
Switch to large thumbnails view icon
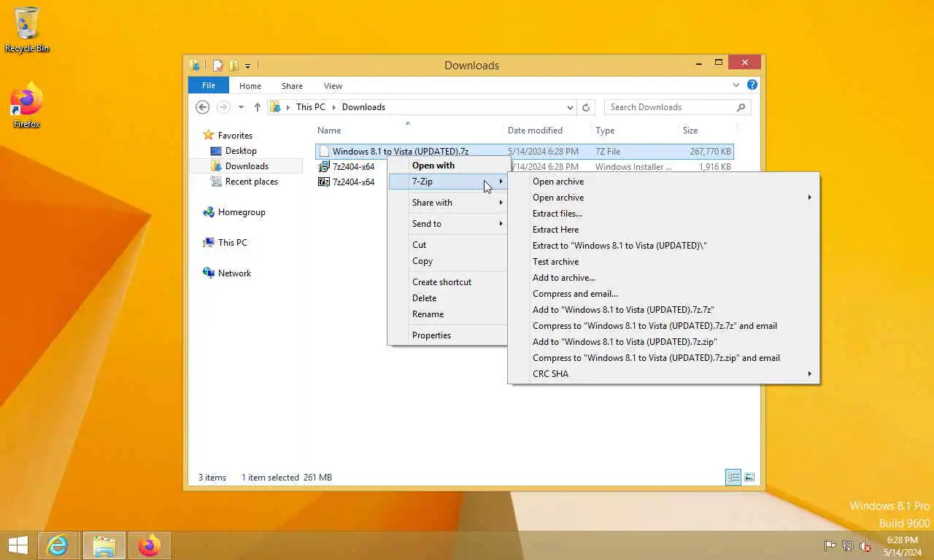coord(749,478)
